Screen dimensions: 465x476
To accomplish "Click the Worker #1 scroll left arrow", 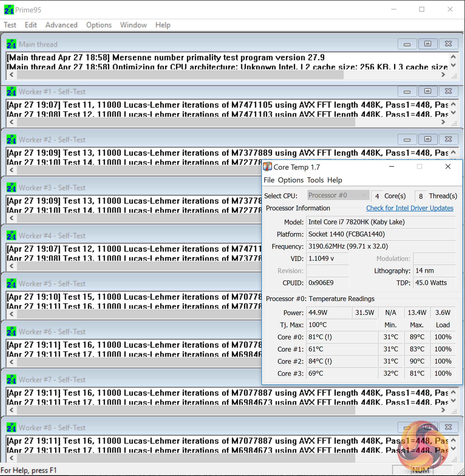I will 11,122.
